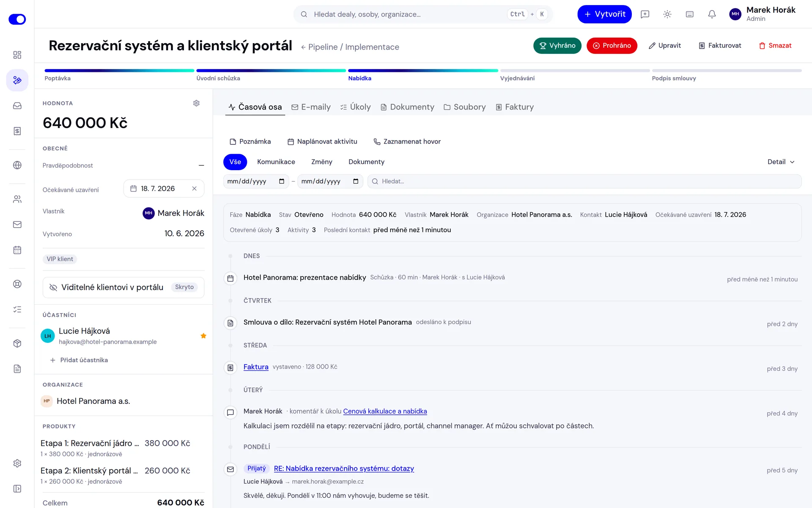Open the Faktury tab
812x508 pixels.
[x=515, y=107]
